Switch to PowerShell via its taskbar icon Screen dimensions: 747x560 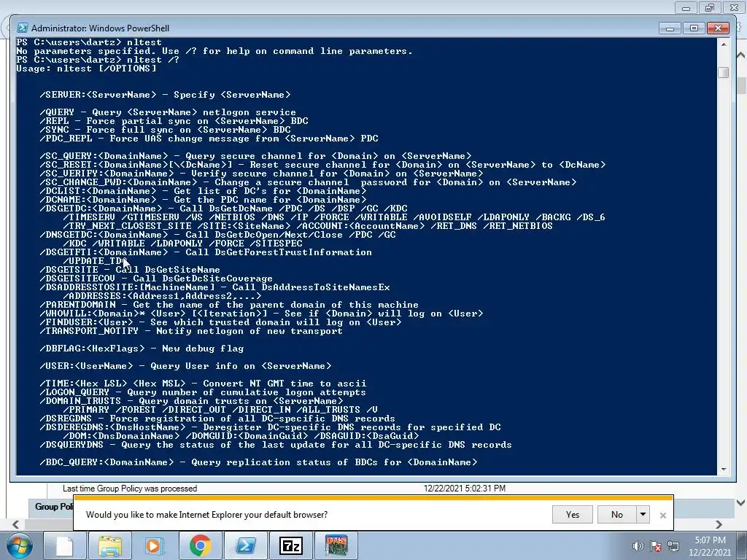click(245, 545)
